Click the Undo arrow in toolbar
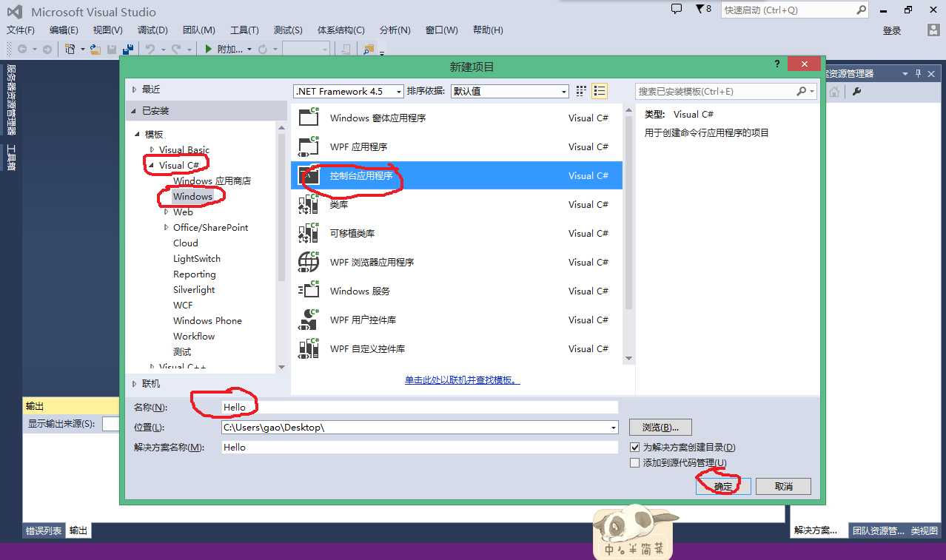Screen dimensions: 946x560 pos(150,49)
